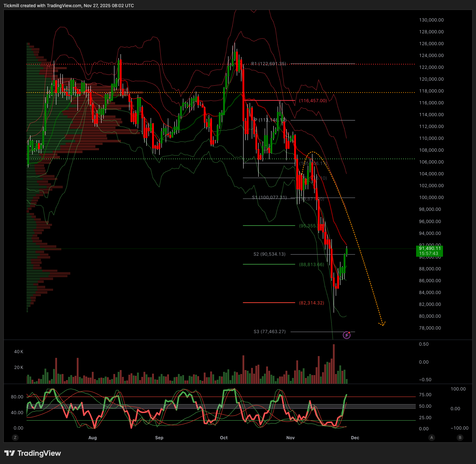
Task: Click the 100,000.00 price axis tick
Action: [431, 198]
